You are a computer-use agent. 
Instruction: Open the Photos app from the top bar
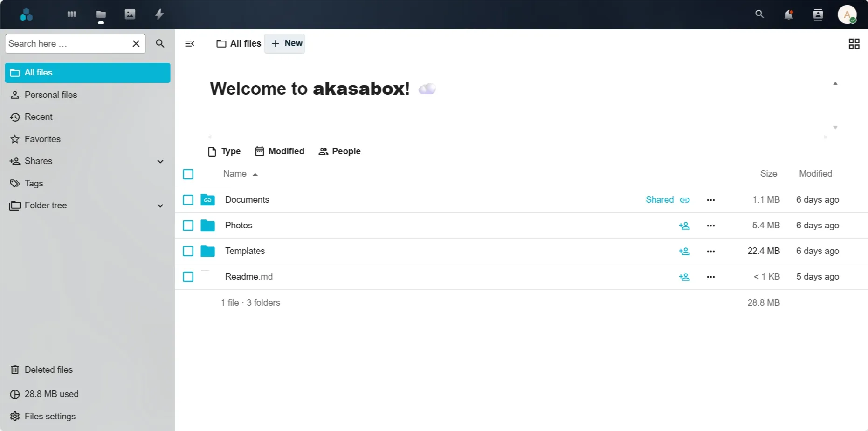pyautogui.click(x=130, y=14)
